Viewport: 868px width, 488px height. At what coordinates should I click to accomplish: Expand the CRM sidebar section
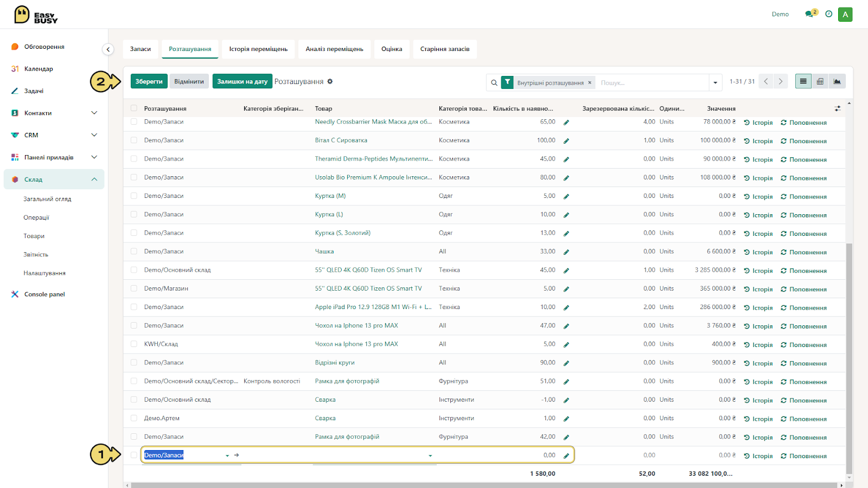pos(94,135)
